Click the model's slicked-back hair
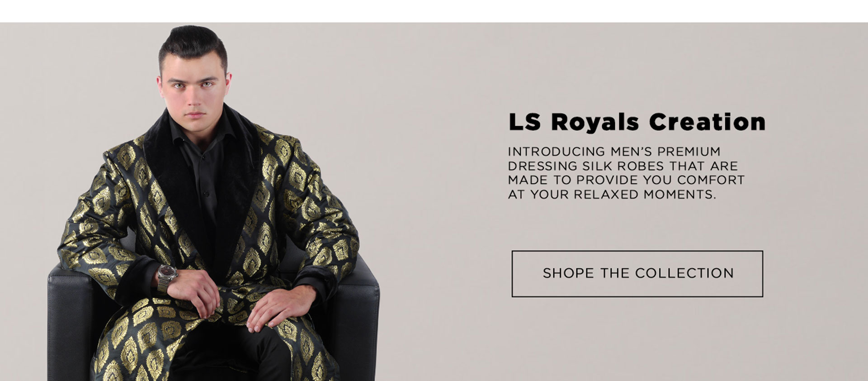This screenshot has width=868, height=381. coord(193,45)
